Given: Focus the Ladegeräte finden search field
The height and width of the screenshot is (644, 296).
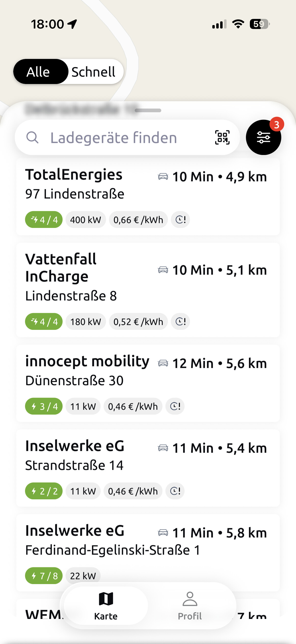Looking at the screenshot, I should pyautogui.click(x=127, y=138).
